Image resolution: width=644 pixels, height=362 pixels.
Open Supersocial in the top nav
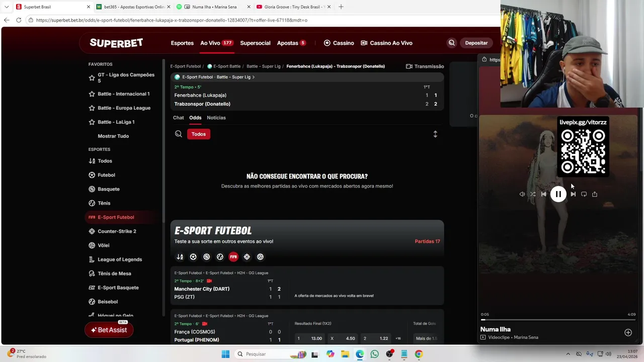pyautogui.click(x=255, y=43)
